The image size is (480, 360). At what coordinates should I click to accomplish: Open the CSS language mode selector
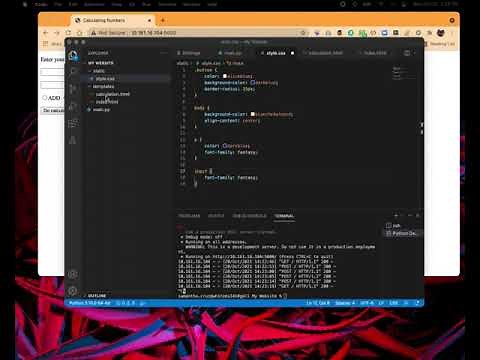pos(394,303)
